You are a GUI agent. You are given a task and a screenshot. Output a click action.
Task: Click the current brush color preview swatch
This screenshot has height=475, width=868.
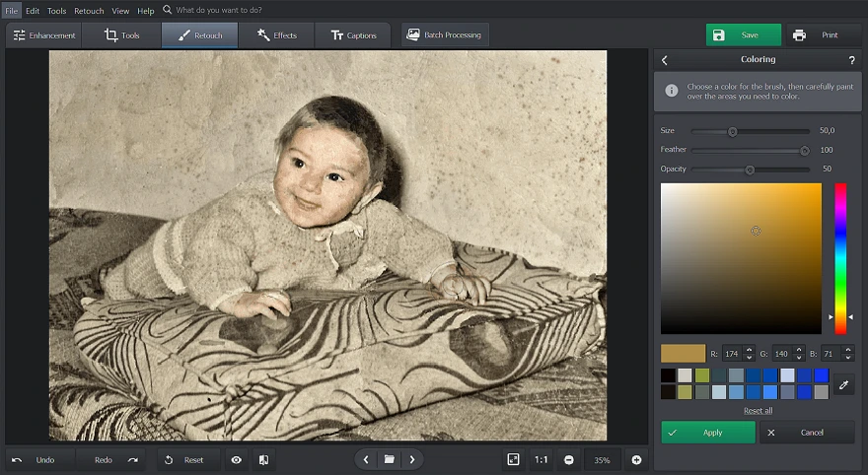[x=684, y=354]
